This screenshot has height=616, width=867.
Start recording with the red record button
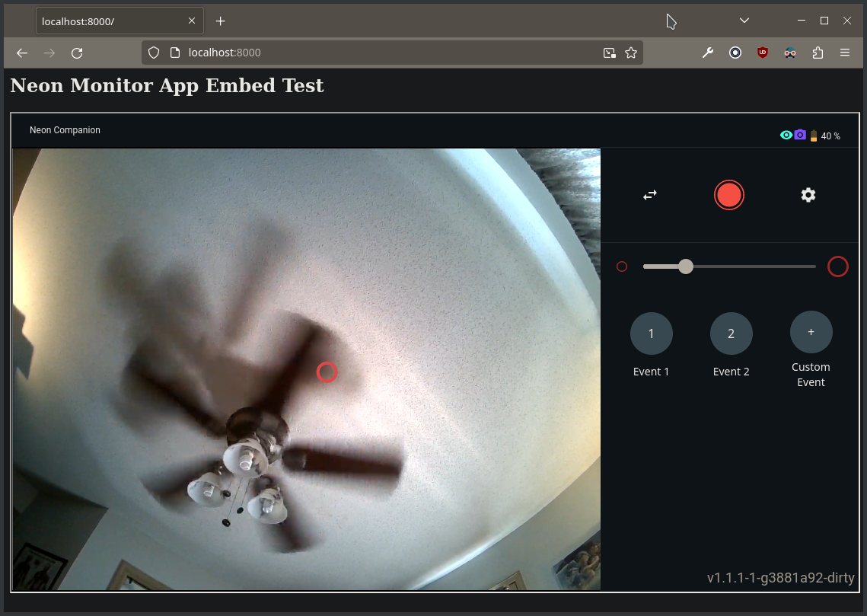click(x=728, y=195)
